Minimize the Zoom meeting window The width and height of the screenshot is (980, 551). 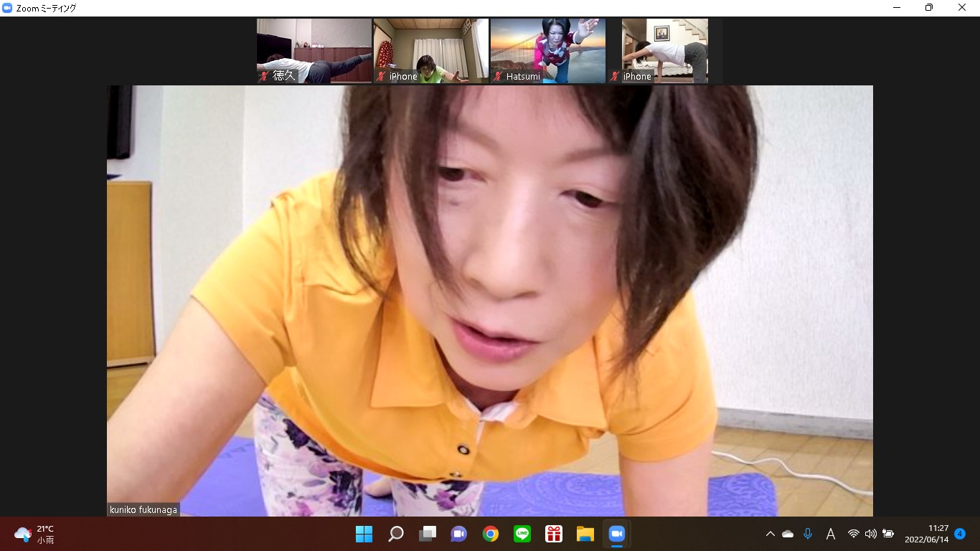point(897,8)
